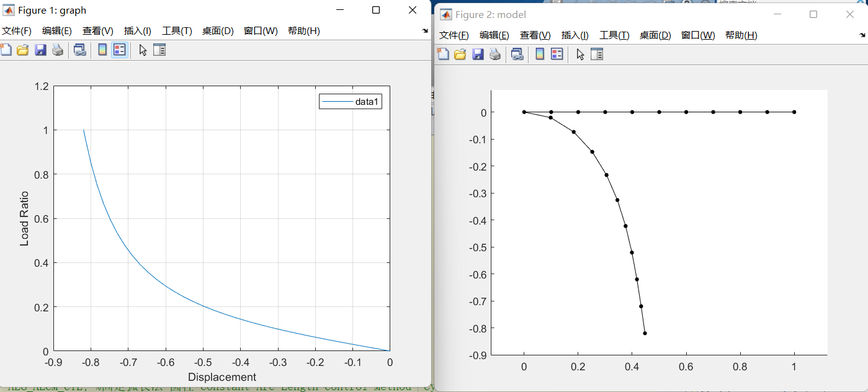Expand the 文件(F) menu in Figure 1

click(x=17, y=31)
